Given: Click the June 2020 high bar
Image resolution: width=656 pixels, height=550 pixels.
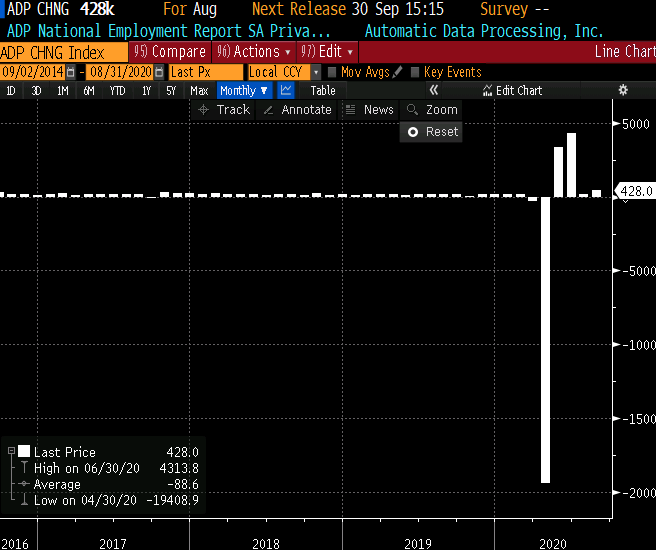Looking at the screenshot, I should (x=571, y=165).
